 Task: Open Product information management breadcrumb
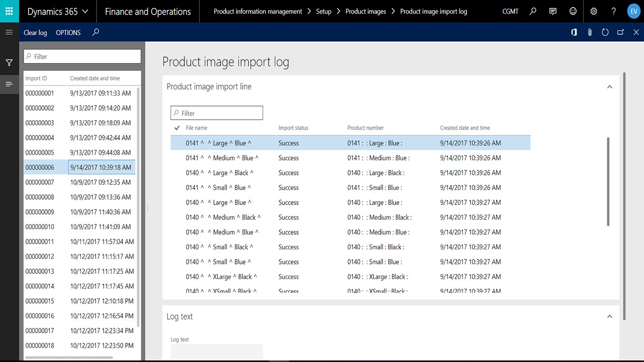point(258,11)
